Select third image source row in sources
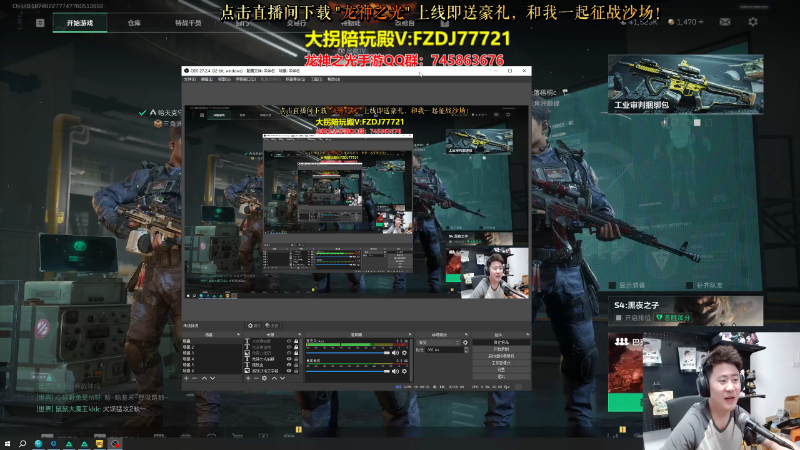800x450 pixels. (x=271, y=353)
